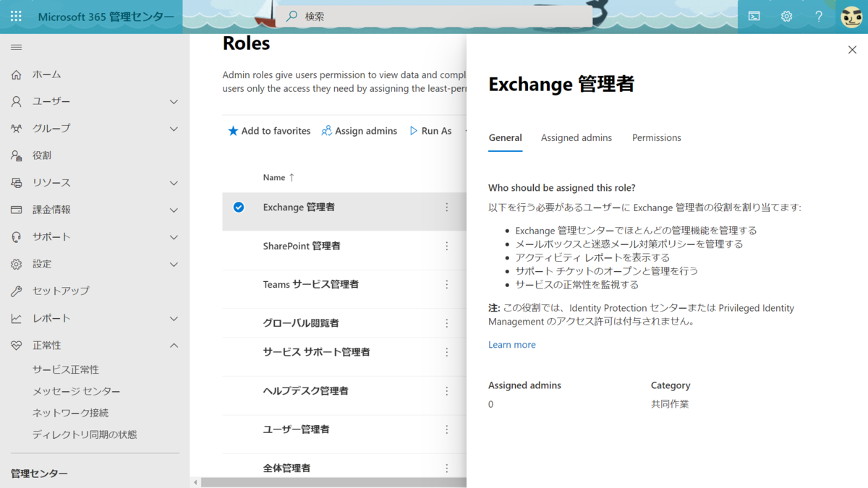Open more actions for Exchange 管理者 row
The height and width of the screenshot is (488, 868).
coord(446,207)
